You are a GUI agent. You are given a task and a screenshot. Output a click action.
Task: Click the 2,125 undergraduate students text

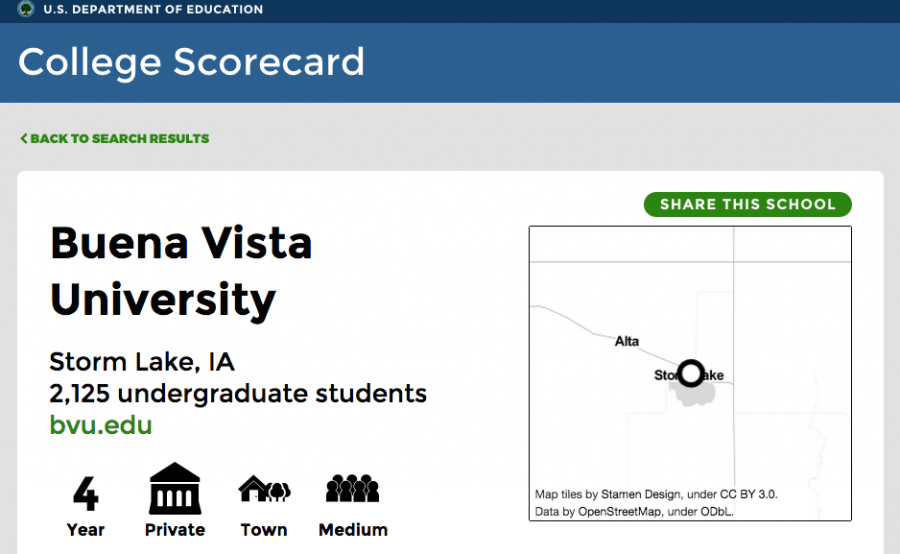[x=238, y=394]
